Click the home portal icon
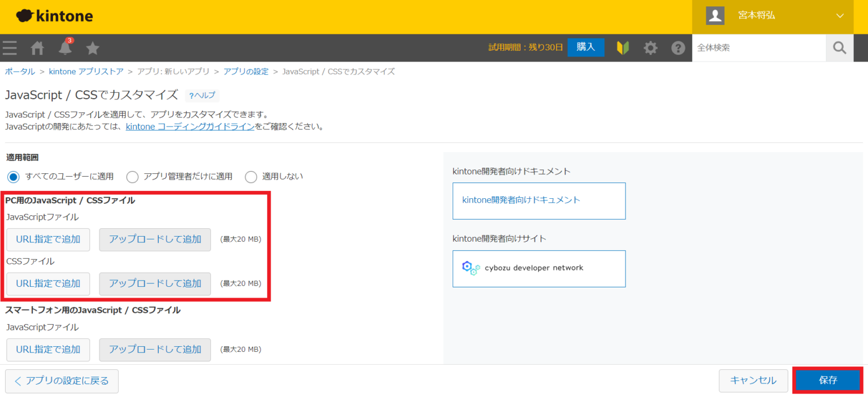This screenshot has width=868, height=397. click(x=37, y=47)
